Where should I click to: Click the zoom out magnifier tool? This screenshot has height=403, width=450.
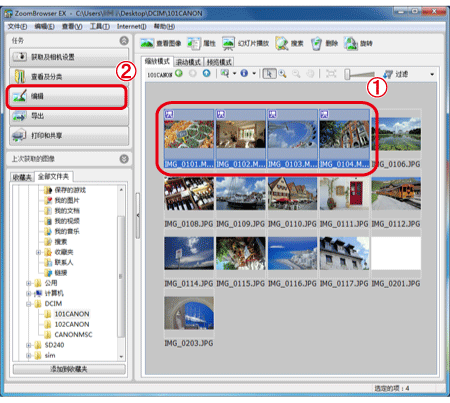click(x=296, y=74)
